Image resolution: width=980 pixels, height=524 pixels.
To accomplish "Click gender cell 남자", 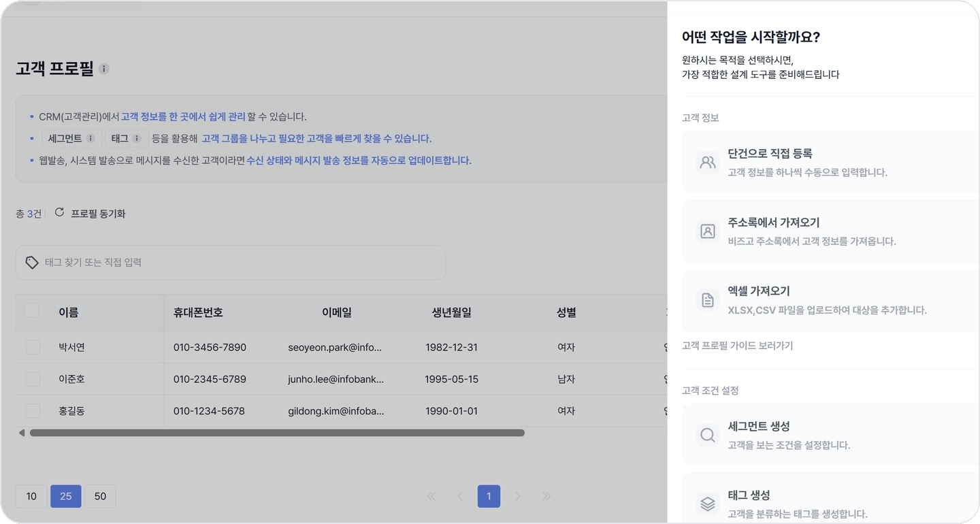I will [x=566, y=379].
